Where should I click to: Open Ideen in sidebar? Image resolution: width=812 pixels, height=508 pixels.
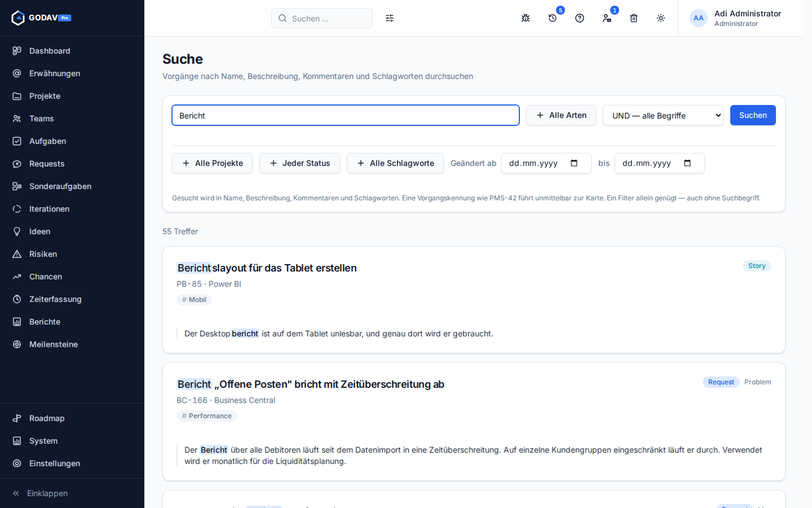(x=72, y=231)
